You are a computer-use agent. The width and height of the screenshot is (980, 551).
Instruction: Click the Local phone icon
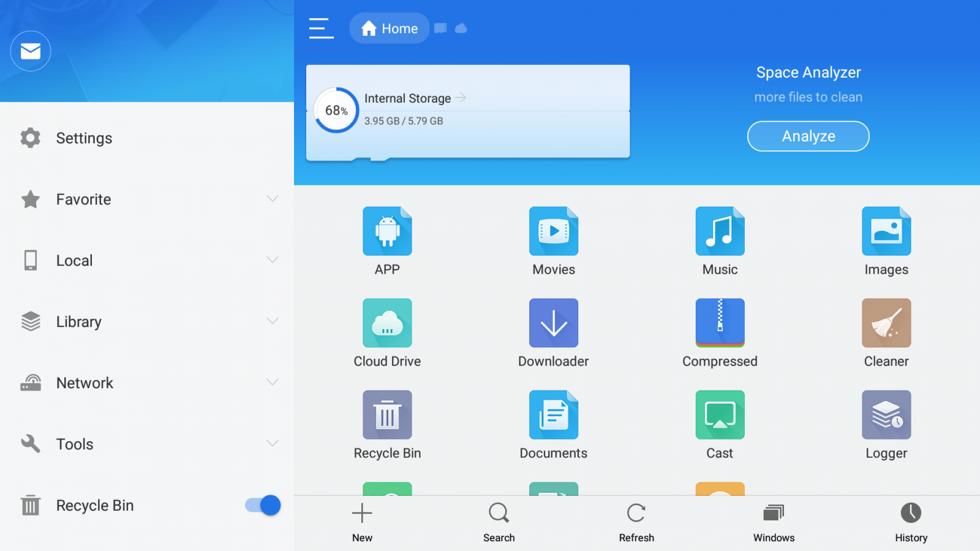pos(31,260)
